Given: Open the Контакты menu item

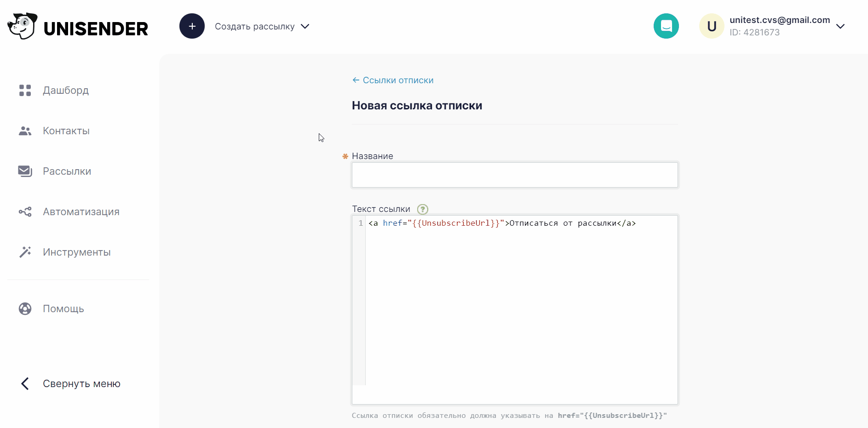Looking at the screenshot, I should (66, 131).
